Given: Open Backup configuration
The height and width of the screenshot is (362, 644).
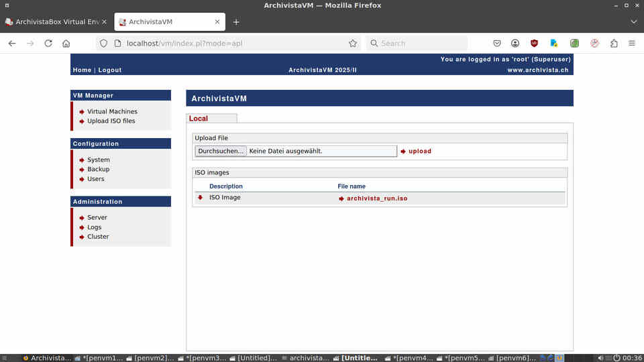Looking at the screenshot, I should [x=98, y=169].
